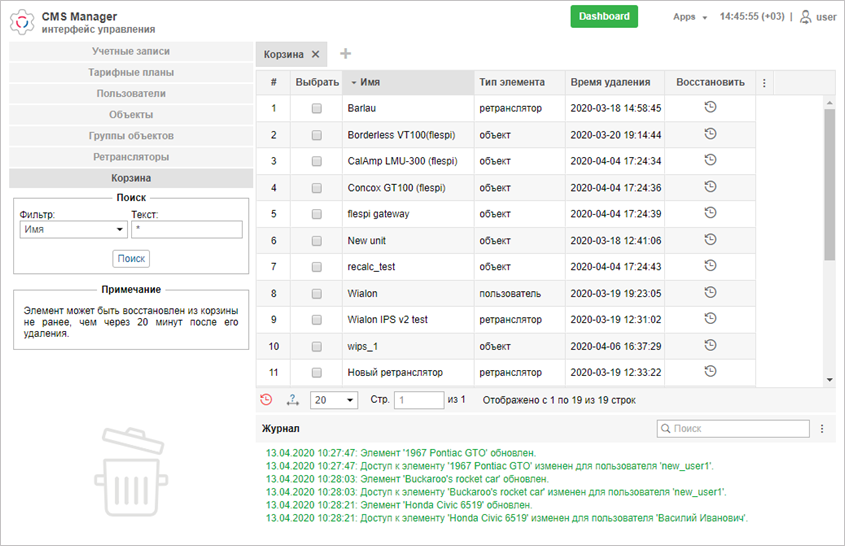
Task: Add a new tab with plus icon
Action: (x=346, y=54)
